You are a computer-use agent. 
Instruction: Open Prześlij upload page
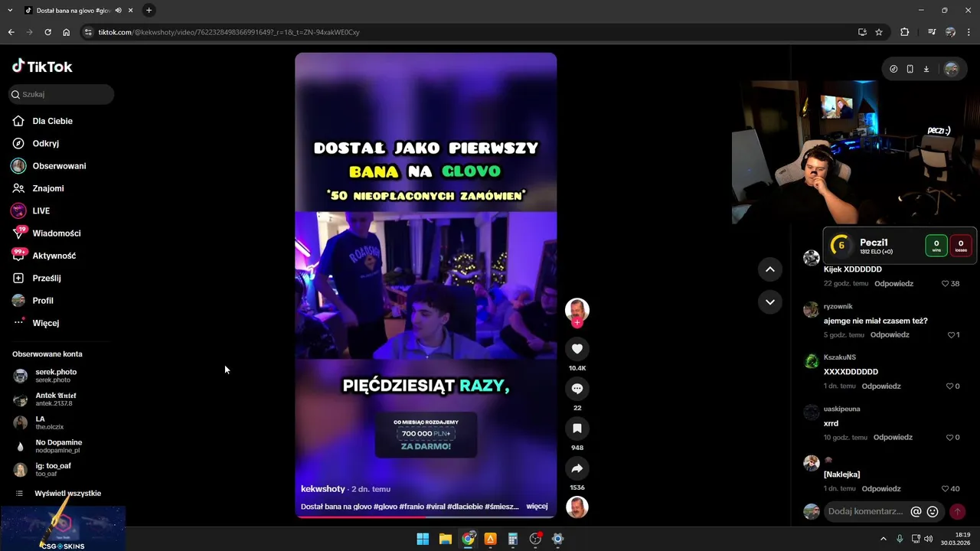46,278
